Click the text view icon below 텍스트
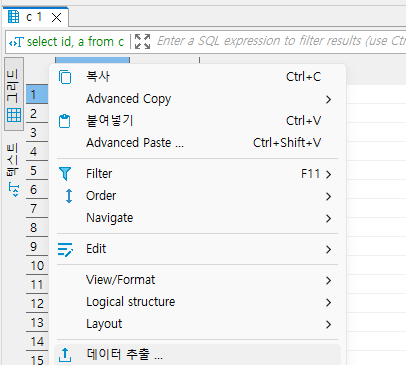This screenshot has height=365, width=406. coord(14,189)
